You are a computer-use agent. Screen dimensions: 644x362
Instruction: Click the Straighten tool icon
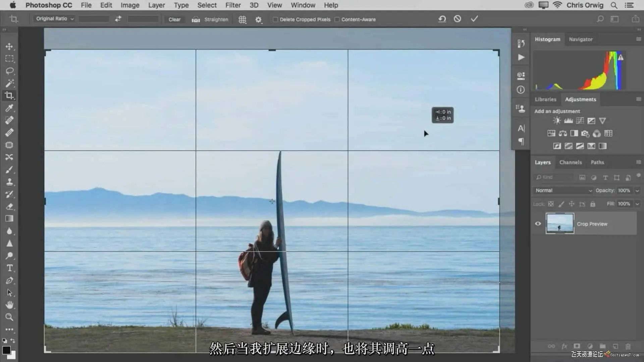coord(196,19)
